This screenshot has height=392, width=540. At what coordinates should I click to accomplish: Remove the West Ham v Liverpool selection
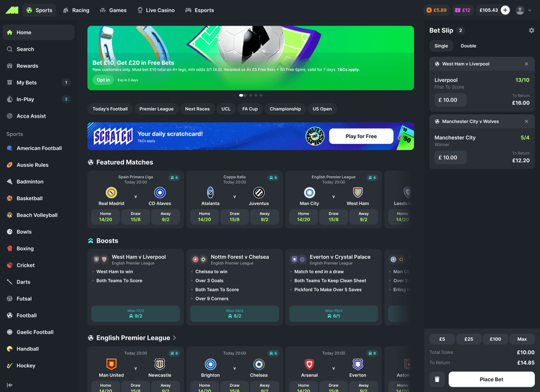[526, 64]
